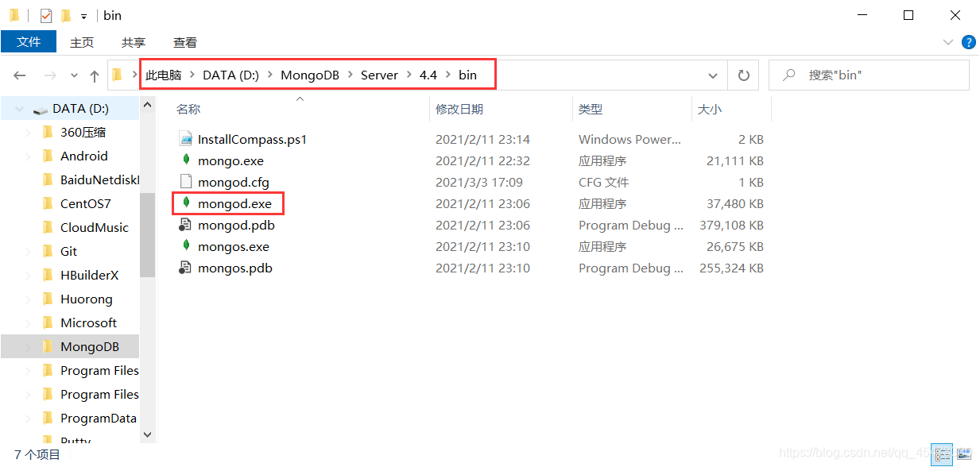
Task: Select the InstallCompass.ps1 file name
Action: click(x=253, y=140)
